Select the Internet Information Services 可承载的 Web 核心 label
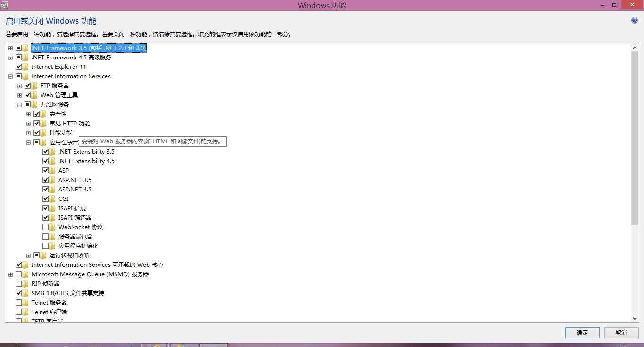Viewport: 644px width, 347px height. pos(97,264)
